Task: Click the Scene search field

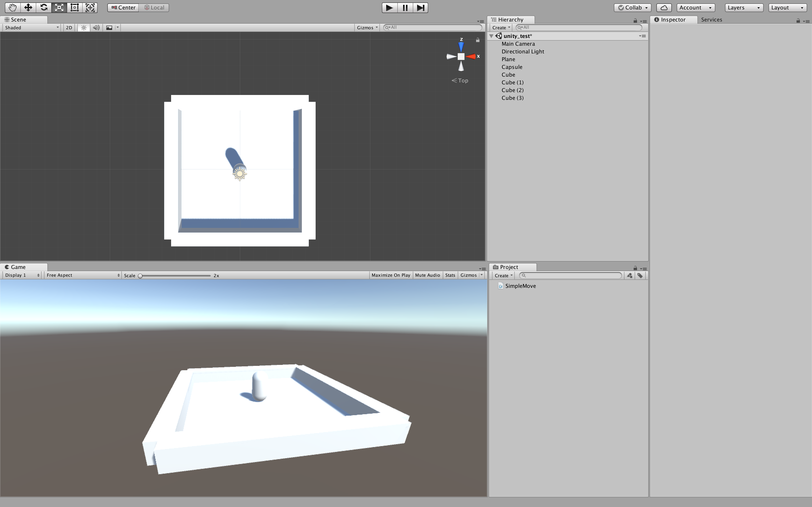Action: [433, 27]
